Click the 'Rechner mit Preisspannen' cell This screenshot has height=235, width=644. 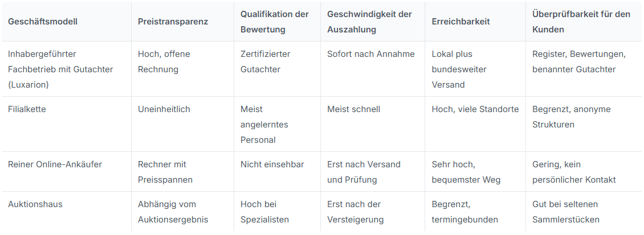pos(165,172)
